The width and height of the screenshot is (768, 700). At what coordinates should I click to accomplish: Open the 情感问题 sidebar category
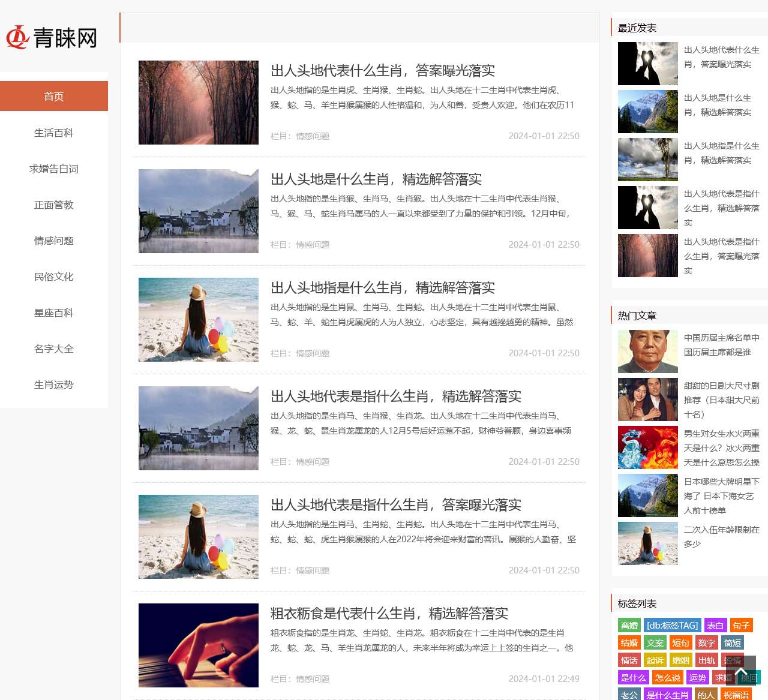54,241
